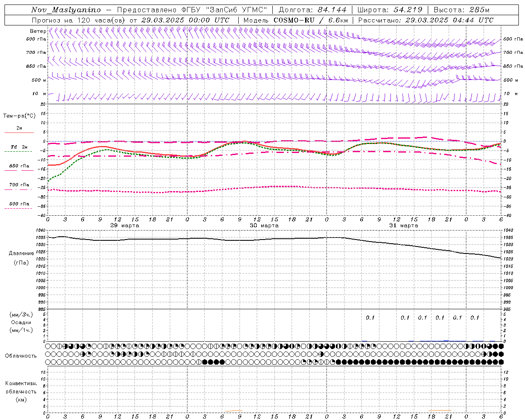
Task: Click the "(мм/1ч.)" precipitation unit label
Action: pos(21,330)
